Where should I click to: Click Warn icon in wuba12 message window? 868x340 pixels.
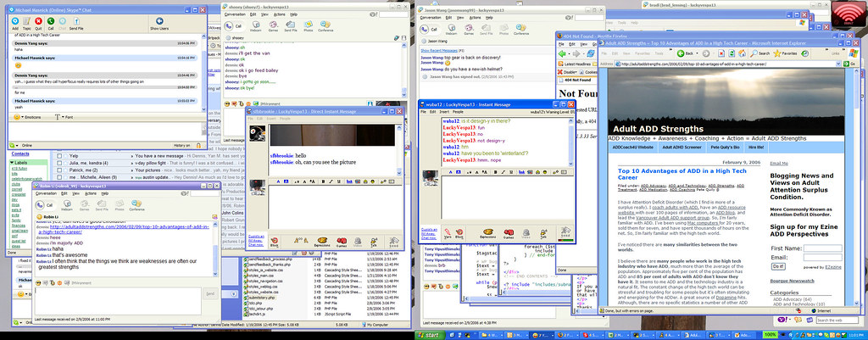[x=448, y=234]
